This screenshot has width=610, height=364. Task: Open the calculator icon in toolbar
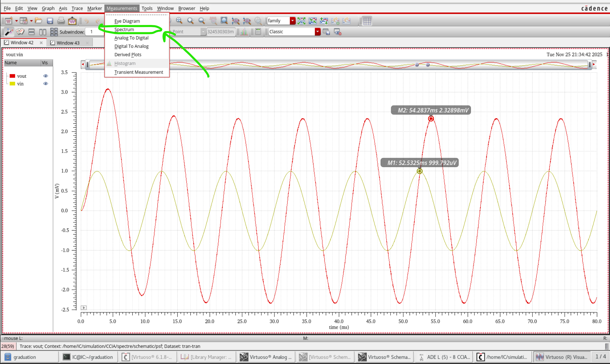pyautogui.click(x=258, y=32)
